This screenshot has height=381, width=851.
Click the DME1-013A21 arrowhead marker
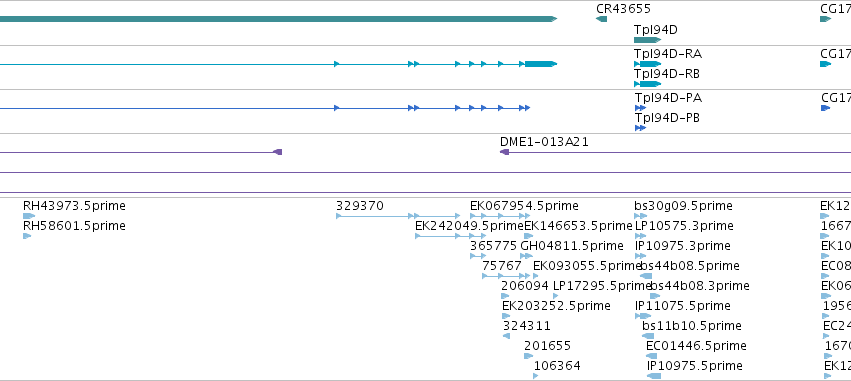[x=504, y=153]
